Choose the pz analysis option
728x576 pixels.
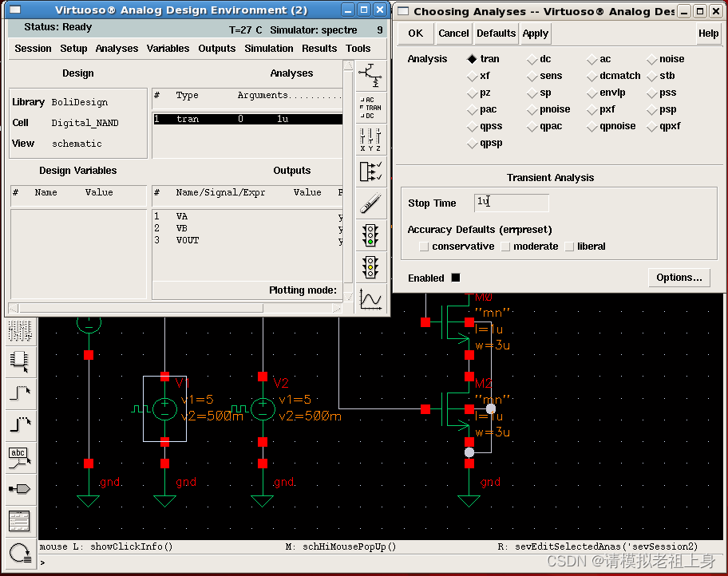click(473, 93)
